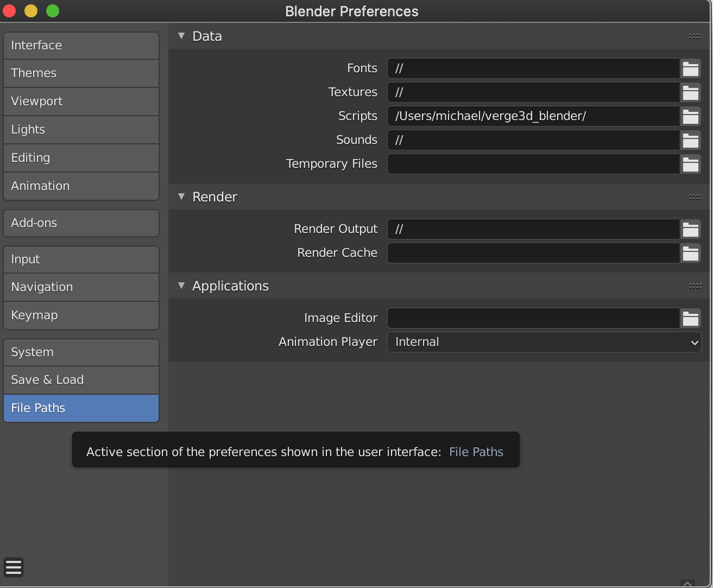Image resolution: width=713 pixels, height=588 pixels.
Task: Click the empty Image Editor field
Action: [533, 318]
